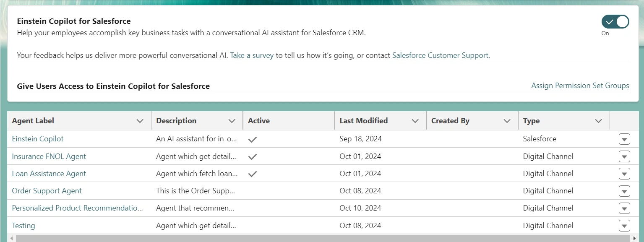Viewport: 644px width, 242px height.
Task: Open the Agent Label column header menu
Action: click(x=140, y=121)
